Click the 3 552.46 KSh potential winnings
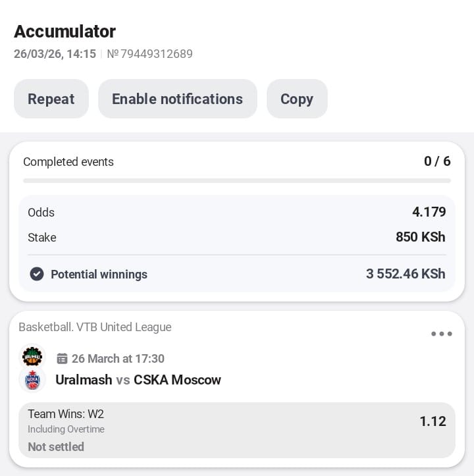 click(x=406, y=274)
